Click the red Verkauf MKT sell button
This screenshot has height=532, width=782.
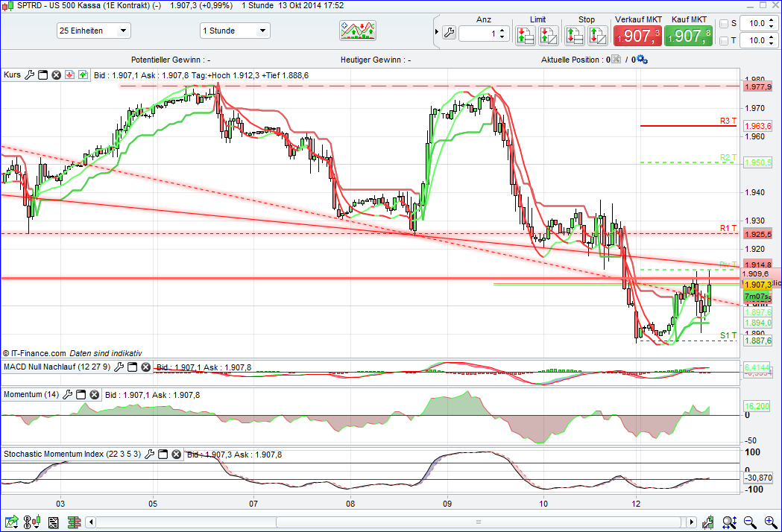point(637,35)
